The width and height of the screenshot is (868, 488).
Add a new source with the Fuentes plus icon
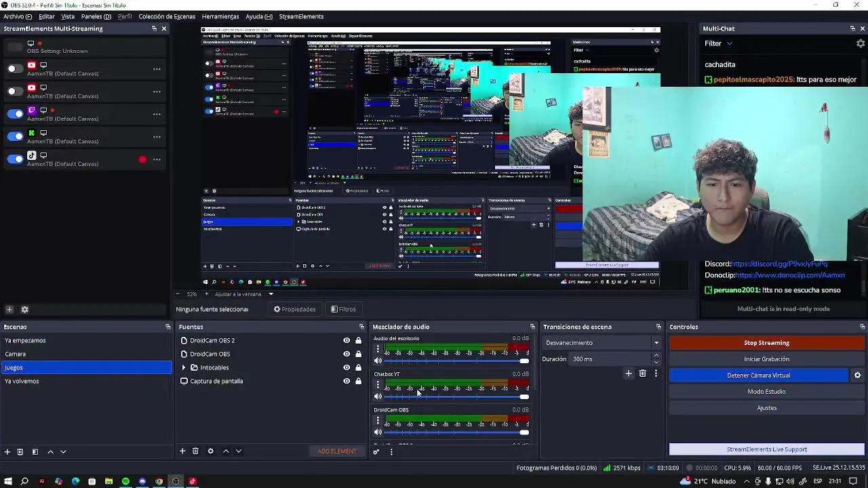coord(182,451)
